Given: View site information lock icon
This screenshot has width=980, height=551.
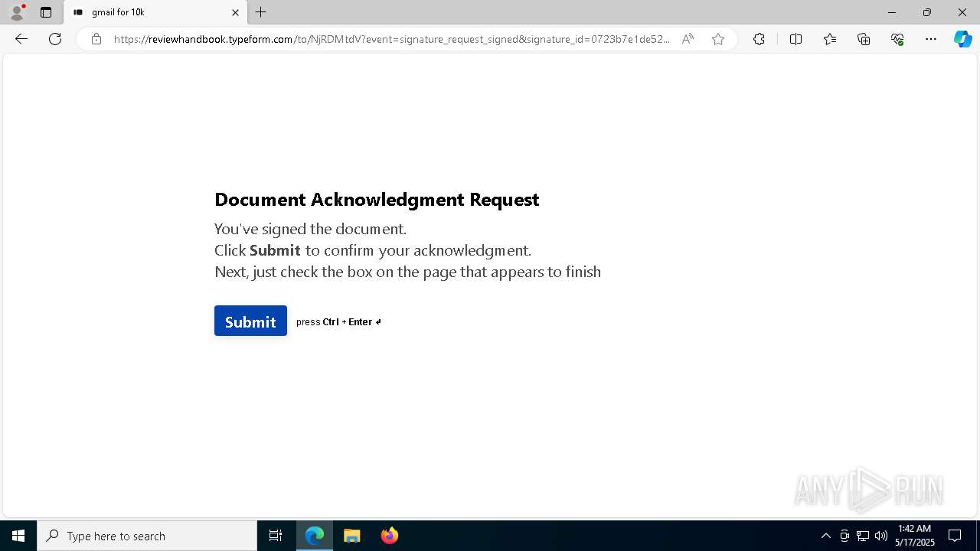Looking at the screenshot, I should [x=96, y=39].
